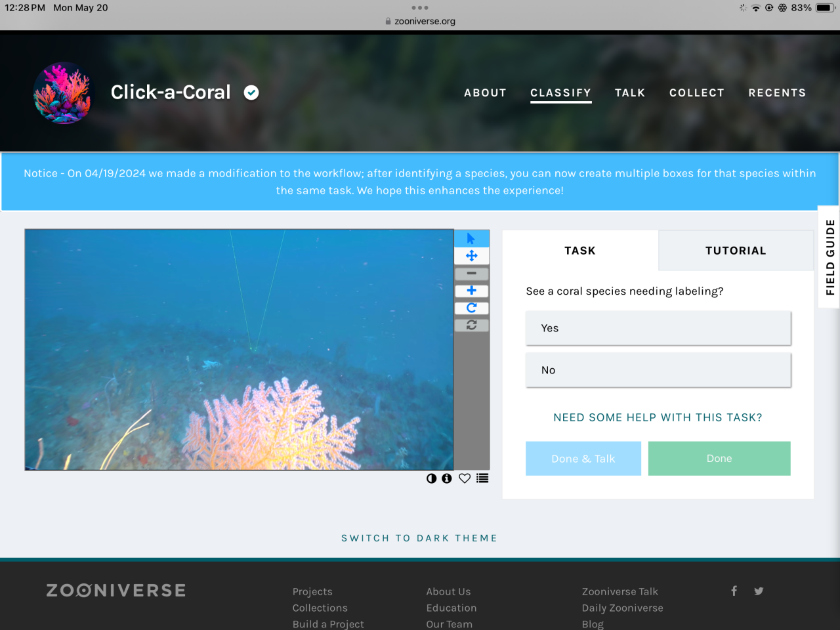Open the Classify page
The image size is (840, 630).
(x=560, y=93)
